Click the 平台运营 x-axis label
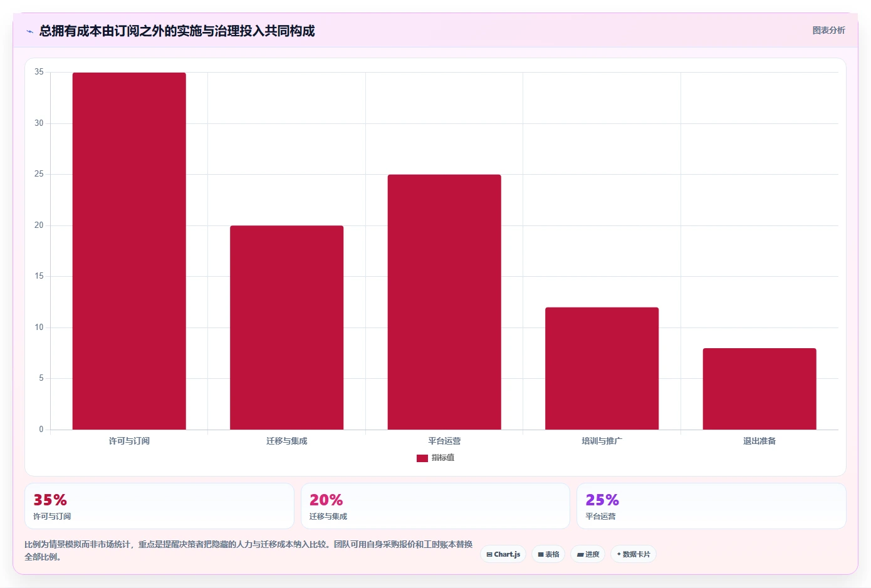 tap(444, 441)
